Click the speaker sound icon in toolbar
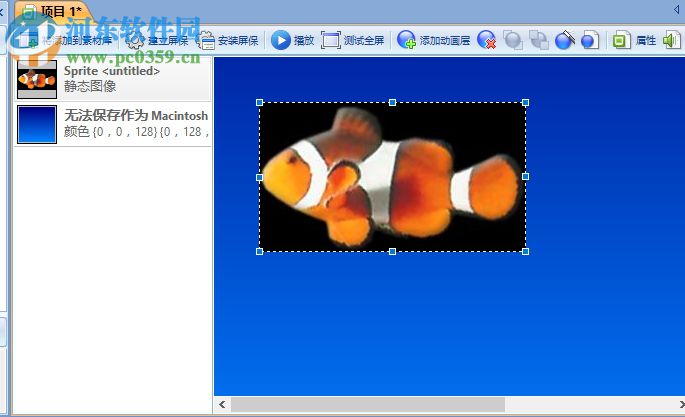 (672, 40)
